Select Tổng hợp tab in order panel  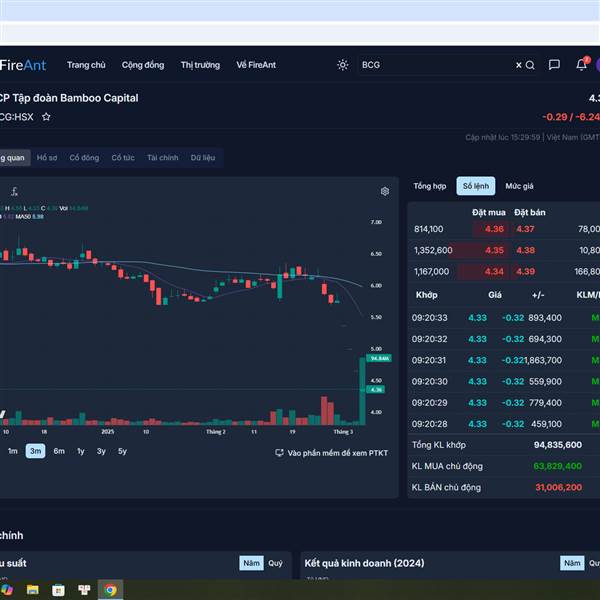(x=429, y=186)
